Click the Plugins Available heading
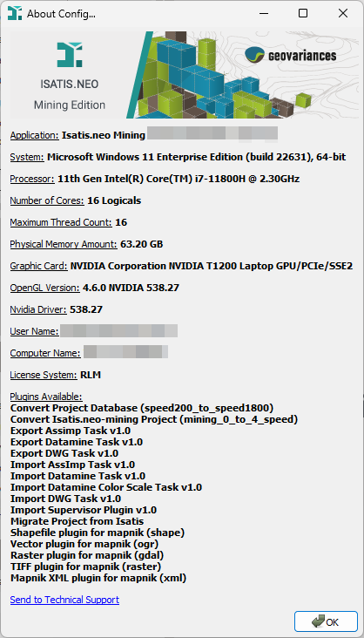Screen dimensions: 364x638 coord(46,397)
